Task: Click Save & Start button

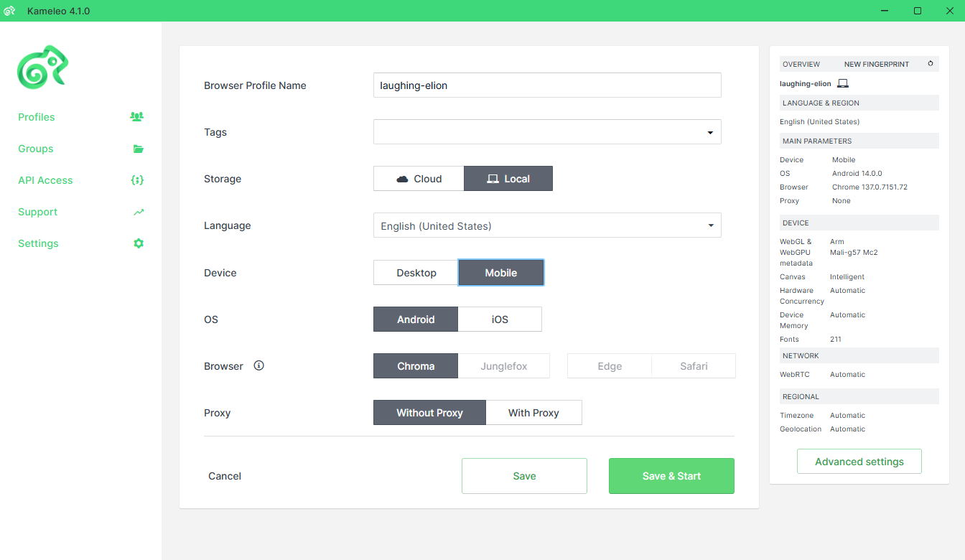Action: [x=671, y=476]
